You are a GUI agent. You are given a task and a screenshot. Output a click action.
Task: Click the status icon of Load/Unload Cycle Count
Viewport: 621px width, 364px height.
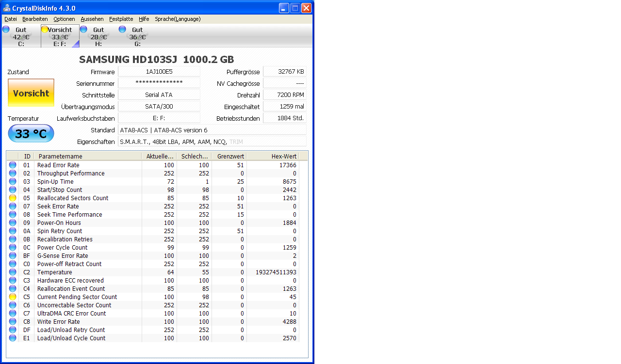pyautogui.click(x=13, y=338)
